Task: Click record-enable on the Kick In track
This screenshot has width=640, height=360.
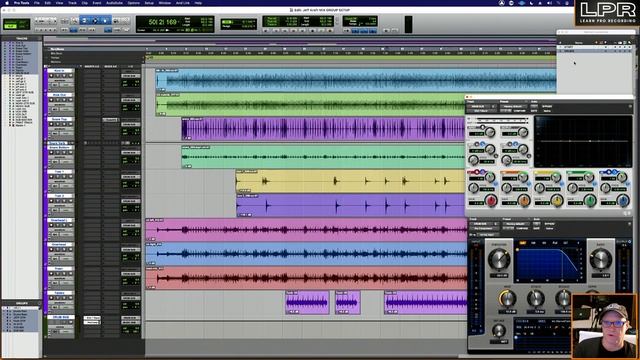Action: click(x=51, y=76)
